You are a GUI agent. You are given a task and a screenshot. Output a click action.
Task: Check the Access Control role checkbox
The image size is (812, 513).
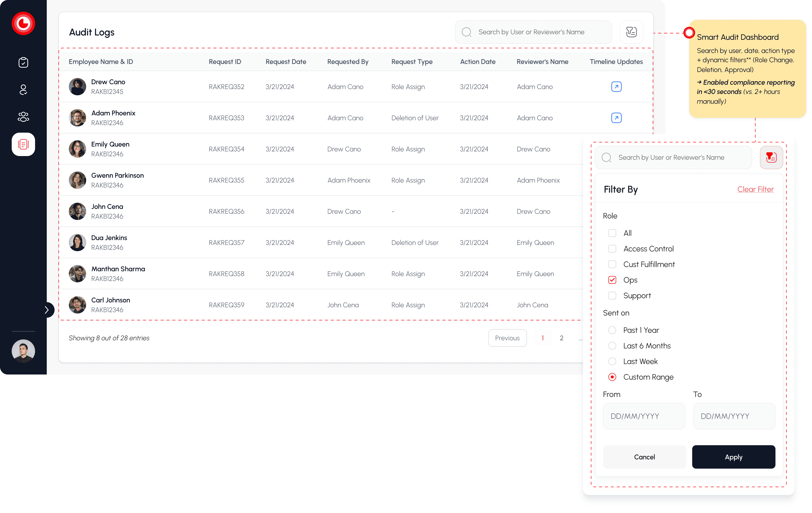point(612,249)
